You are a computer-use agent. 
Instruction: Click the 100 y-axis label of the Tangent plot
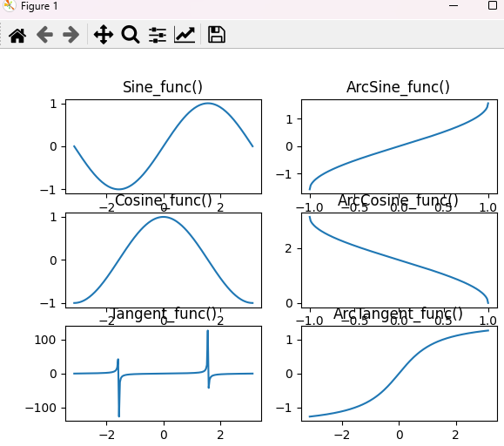tap(45, 340)
